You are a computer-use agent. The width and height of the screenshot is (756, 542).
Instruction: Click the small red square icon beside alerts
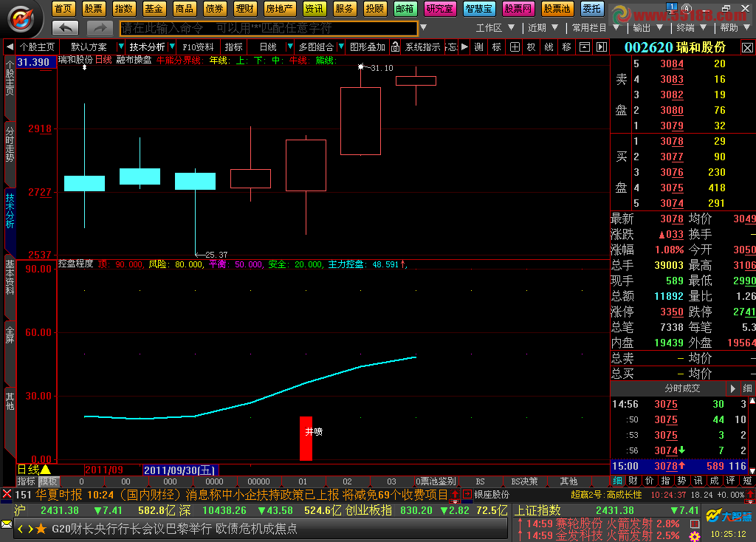(x=695, y=524)
